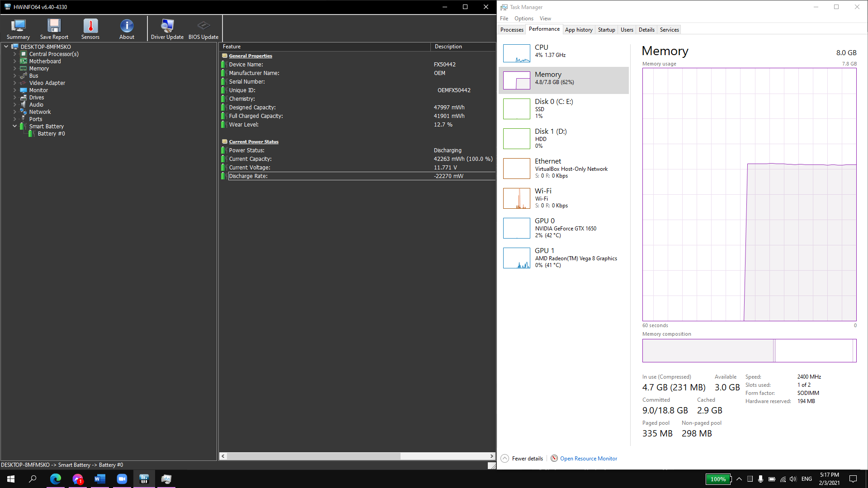Screen dimensions: 868x488
Task: Expand the Network tree node
Action: 14,112
